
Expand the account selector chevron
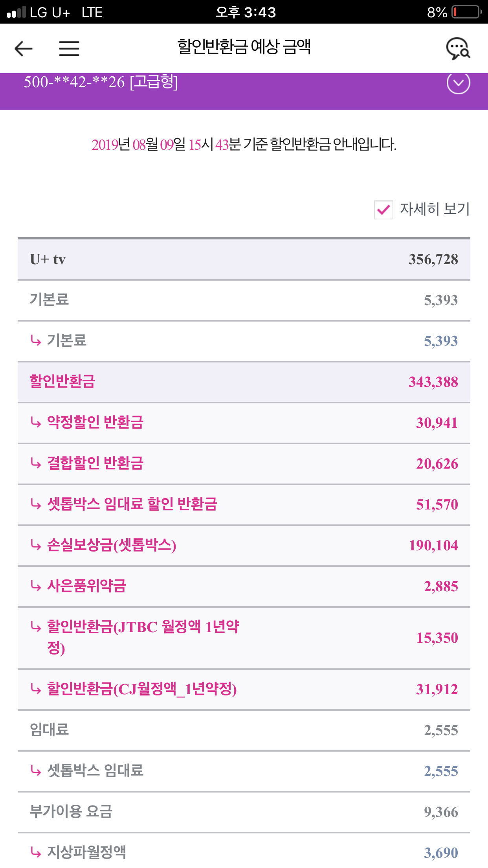coord(458,83)
